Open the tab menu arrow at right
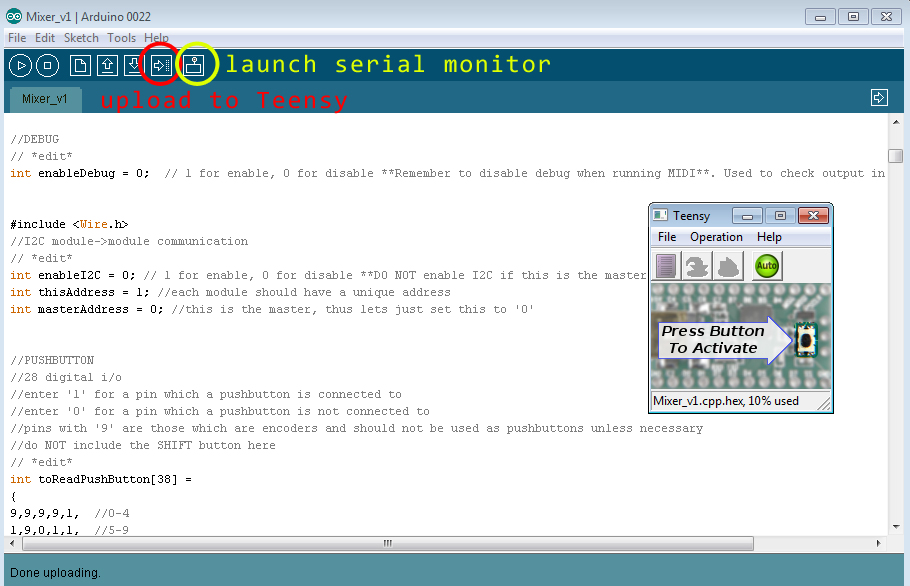 click(879, 97)
